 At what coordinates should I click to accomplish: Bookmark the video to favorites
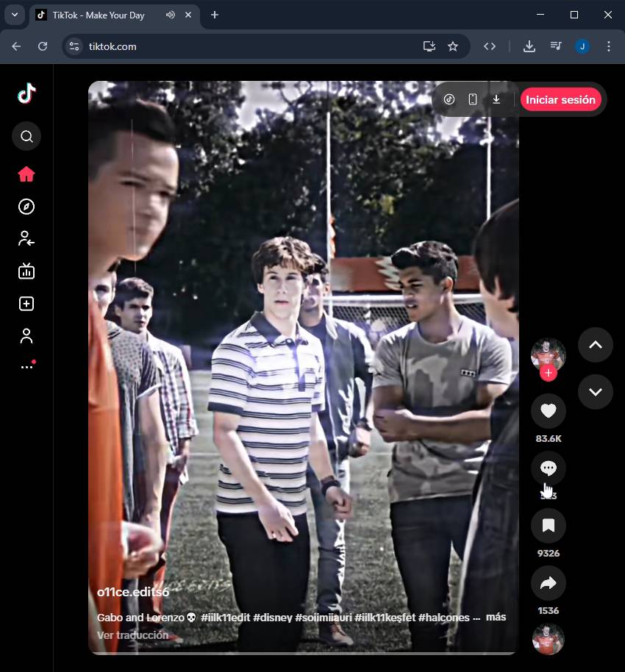tap(548, 525)
